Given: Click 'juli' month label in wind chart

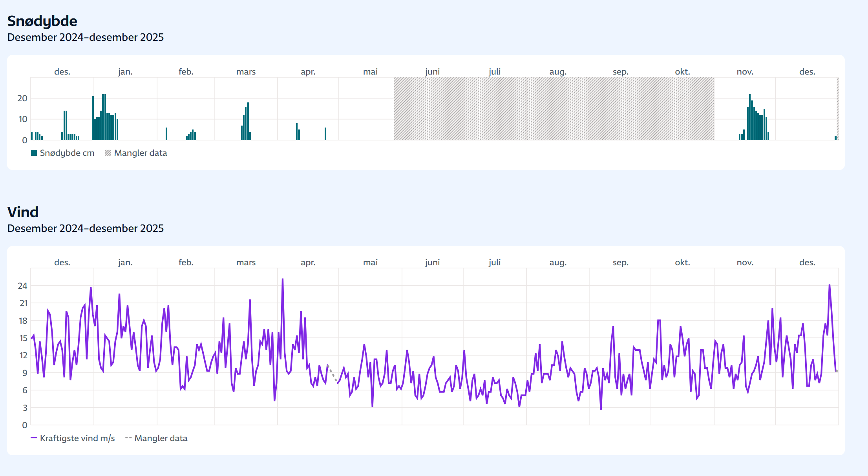Looking at the screenshot, I should pos(495,263).
